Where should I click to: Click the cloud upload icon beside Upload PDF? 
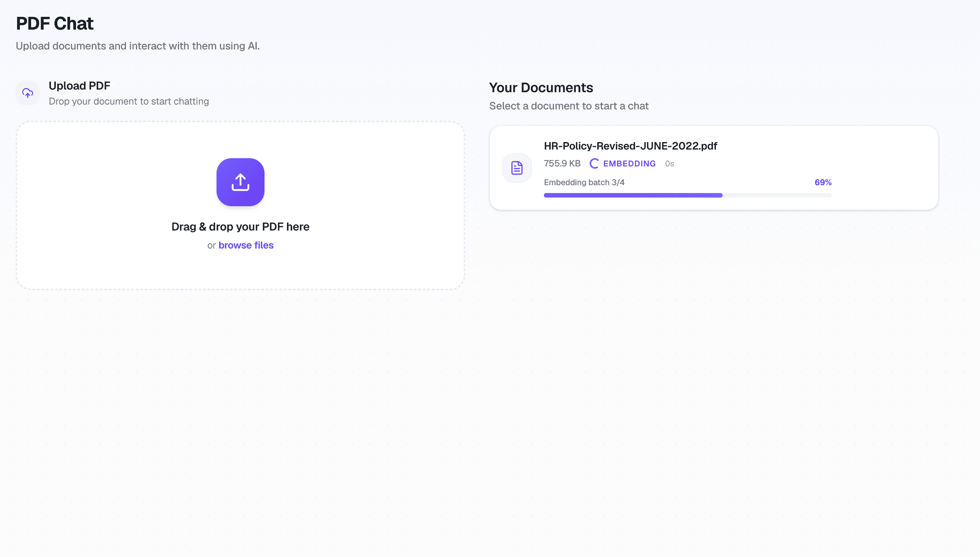pyautogui.click(x=27, y=93)
